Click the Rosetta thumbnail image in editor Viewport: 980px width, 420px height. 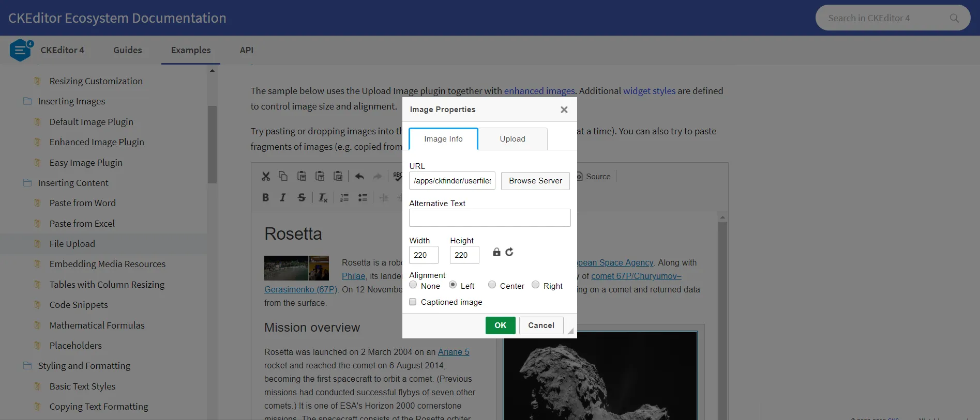[x=296, y=268]
